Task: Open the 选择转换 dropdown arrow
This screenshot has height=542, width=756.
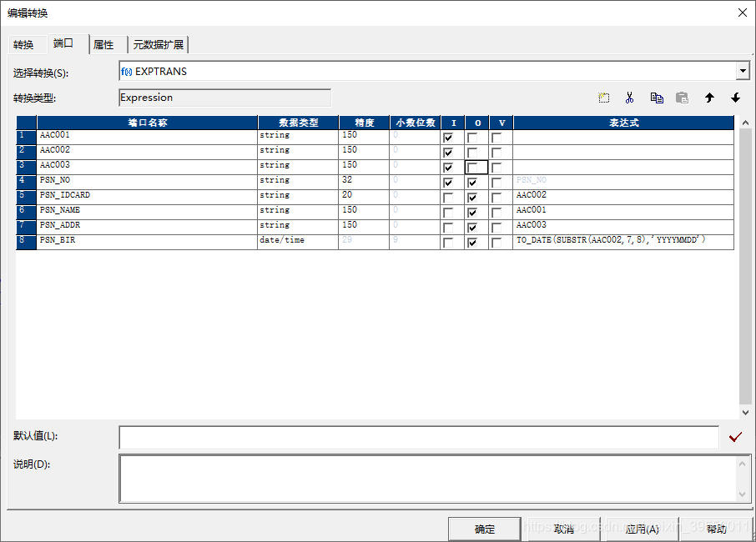Action: coord(743,72)
